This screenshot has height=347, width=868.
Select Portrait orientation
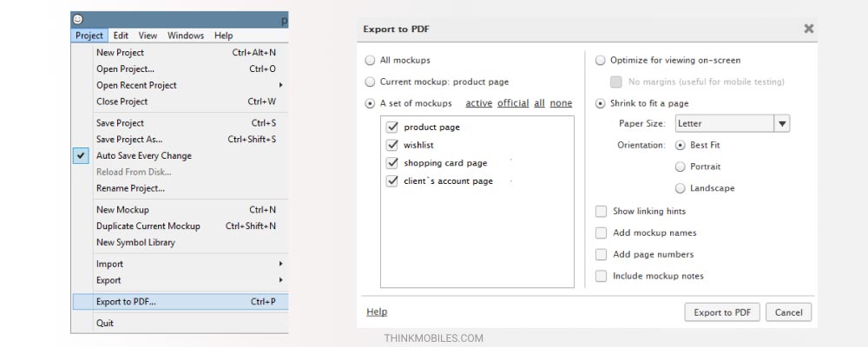tap(681, 167)
